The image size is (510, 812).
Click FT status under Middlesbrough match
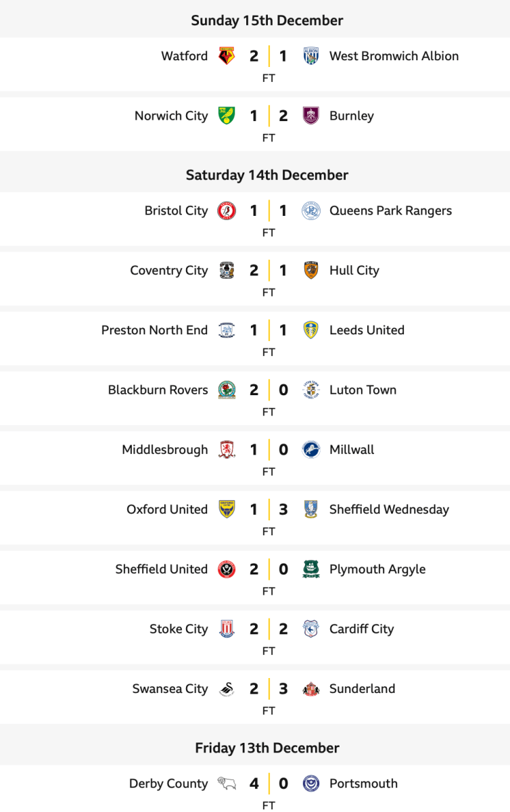269,472
